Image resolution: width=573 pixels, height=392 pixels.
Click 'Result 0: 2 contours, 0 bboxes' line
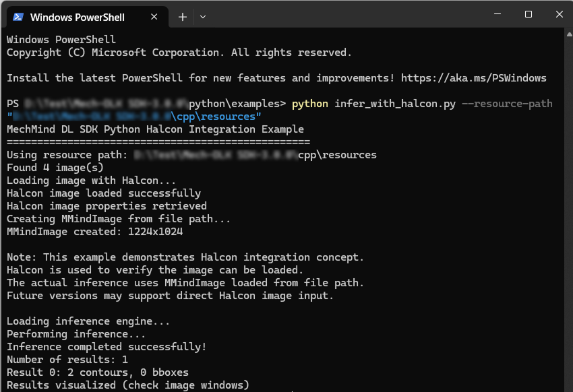coord(98,372)
